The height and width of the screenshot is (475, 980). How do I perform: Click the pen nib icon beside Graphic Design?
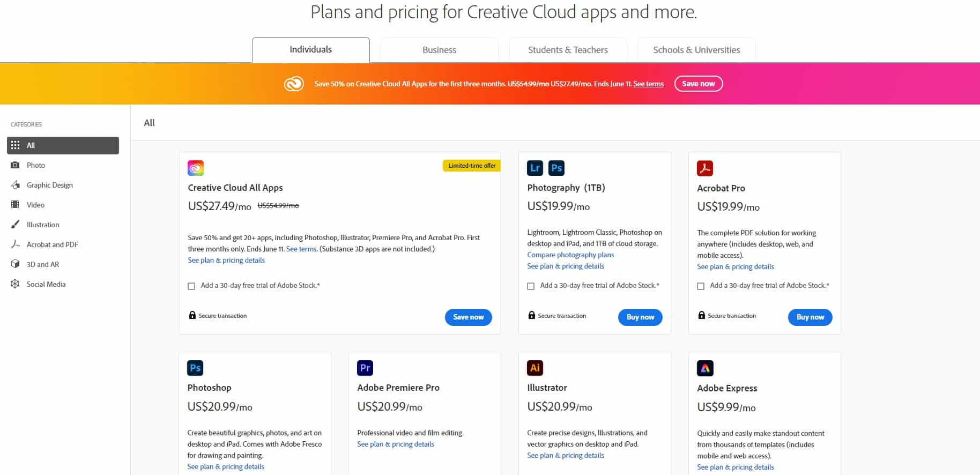pos(15,185)
